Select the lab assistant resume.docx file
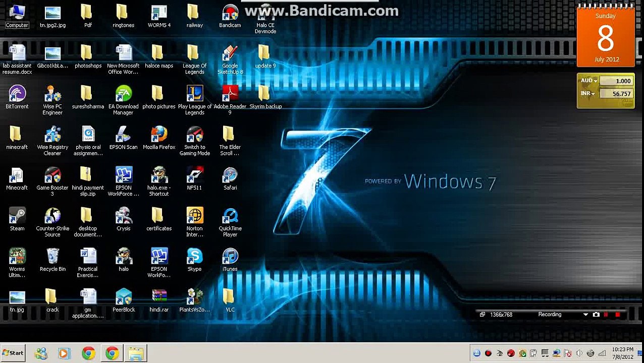This screenshot has width=644, height=363. point(17,59)
